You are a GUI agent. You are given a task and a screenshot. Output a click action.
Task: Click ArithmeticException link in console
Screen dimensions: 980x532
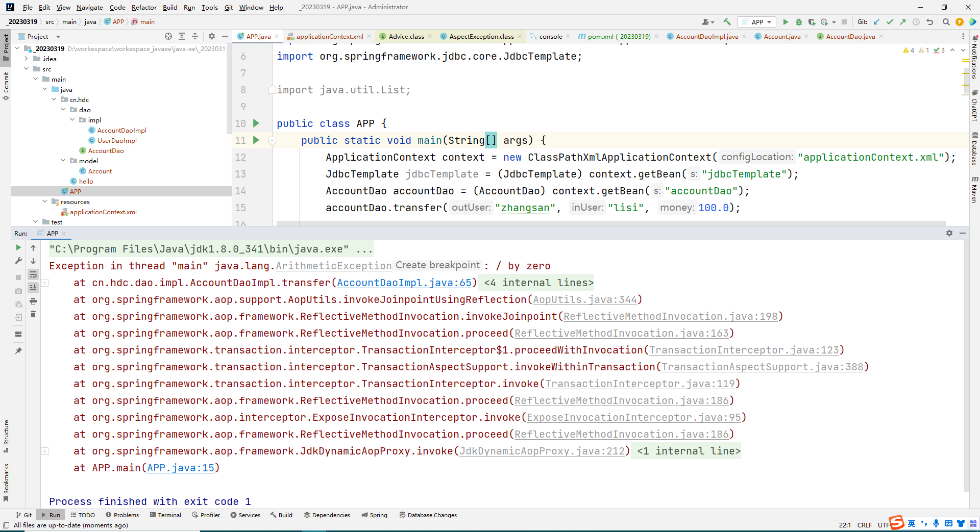pos(333,266)
